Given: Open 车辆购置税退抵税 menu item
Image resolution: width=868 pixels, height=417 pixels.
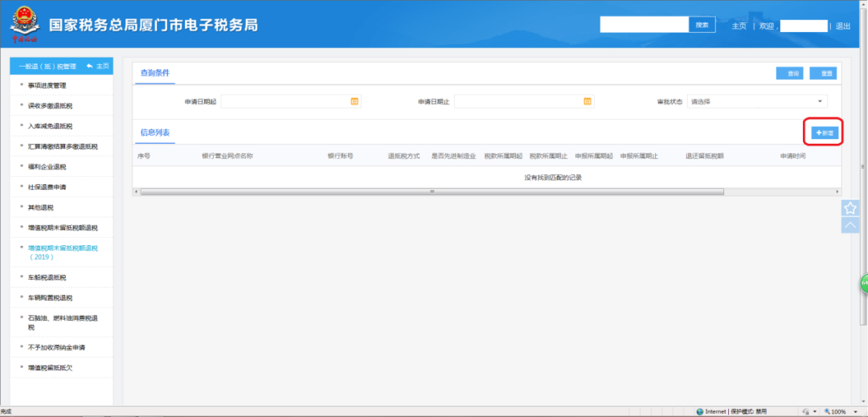Looking at the screenshot, I should coord(51,297).
